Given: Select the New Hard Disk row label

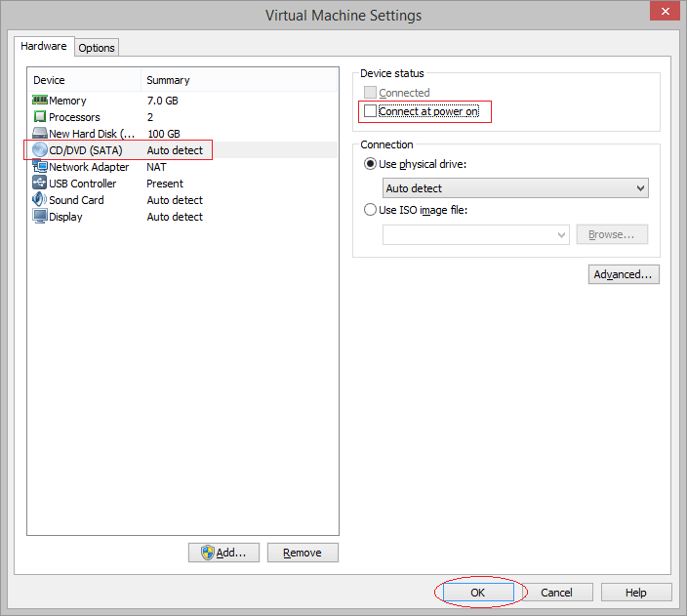Looking at the screenshot, I should point(92,134).
